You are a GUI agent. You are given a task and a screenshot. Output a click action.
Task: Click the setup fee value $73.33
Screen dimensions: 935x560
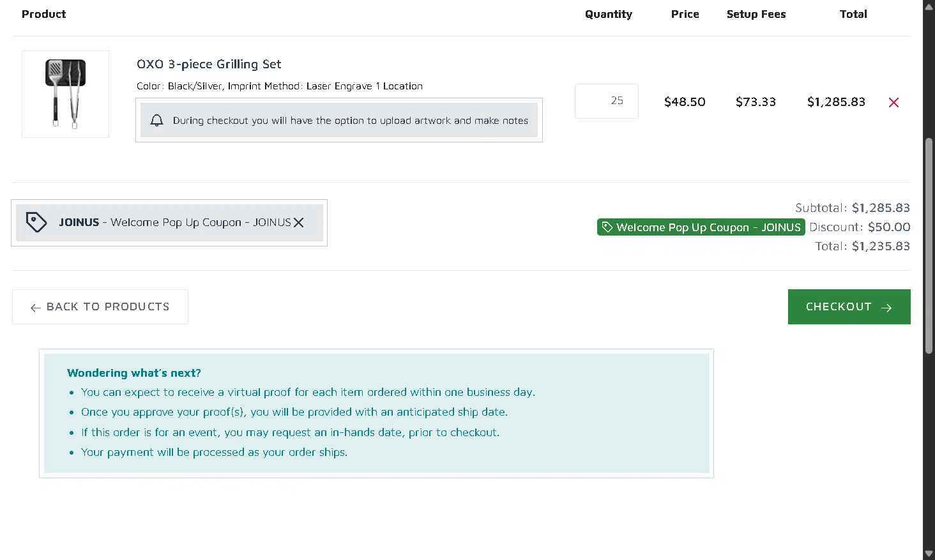click(x=756, y=102)
